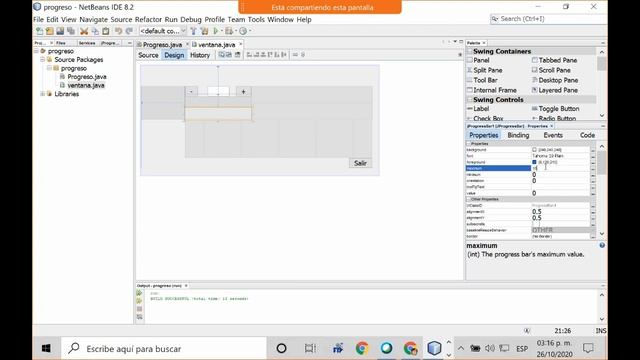The image size is (640, 360).
Task: Click the New Project toolbar icon
Action: [50, 31]
